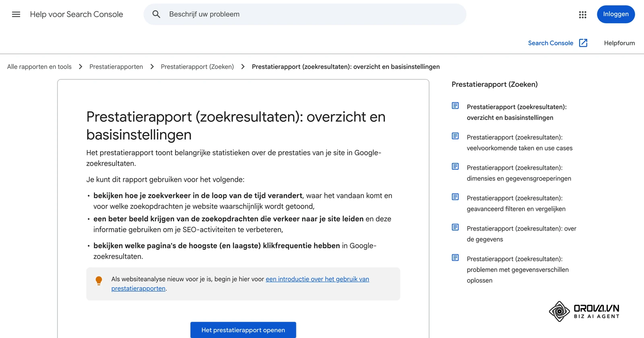Focus the 'Beschrijf uw probleem' search field
The height and width of the screenshot is (338, 644).
tap(305, 14)
